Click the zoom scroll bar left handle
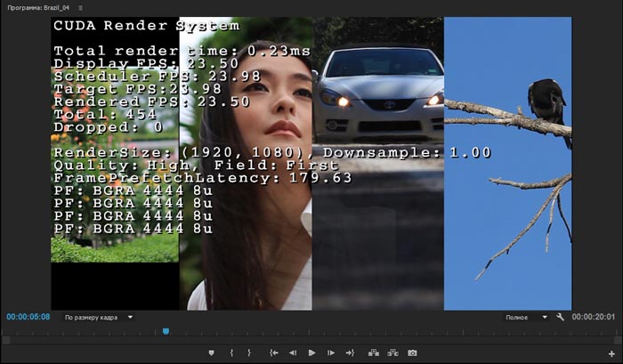The width and height of the screenshot is (623, 364). [6, 341]
